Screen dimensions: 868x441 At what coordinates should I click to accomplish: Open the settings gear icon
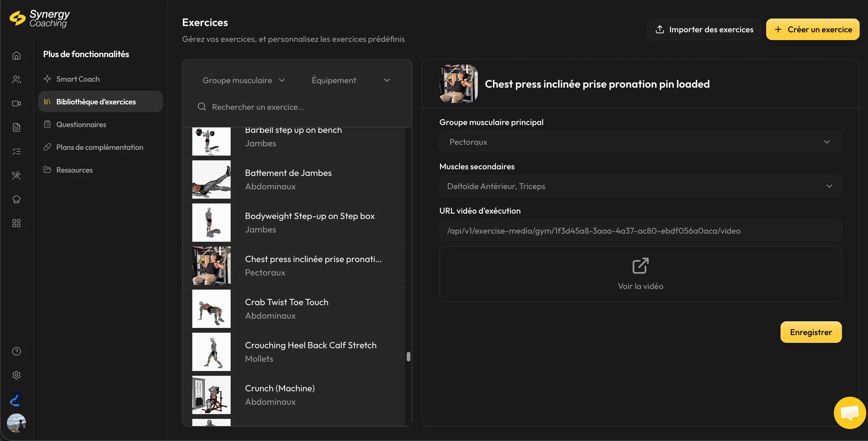pyautogui.click(x=16, y=375)
